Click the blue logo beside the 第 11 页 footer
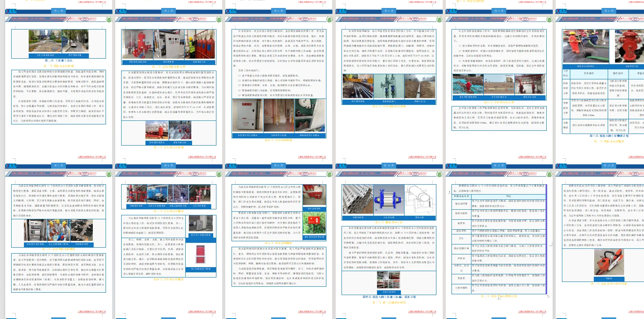Image resolution: width=644 pixels, height=319 pixels. coord(451,165)
